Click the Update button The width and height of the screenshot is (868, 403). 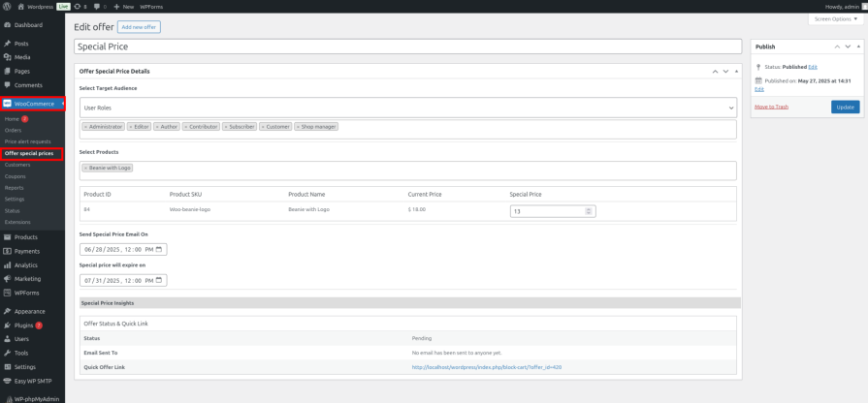click(x=845, y=107)
